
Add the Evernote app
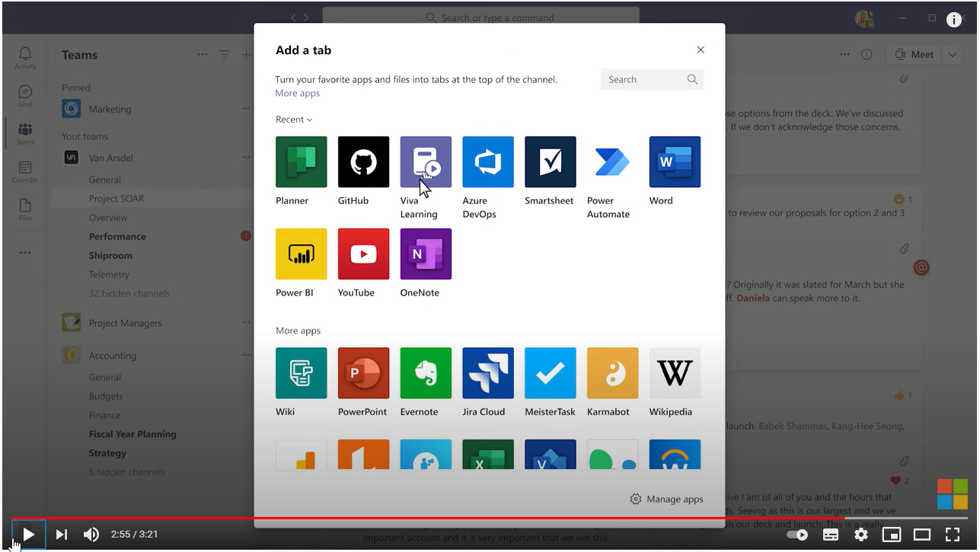pyautogui.click(x=426, y=373)
